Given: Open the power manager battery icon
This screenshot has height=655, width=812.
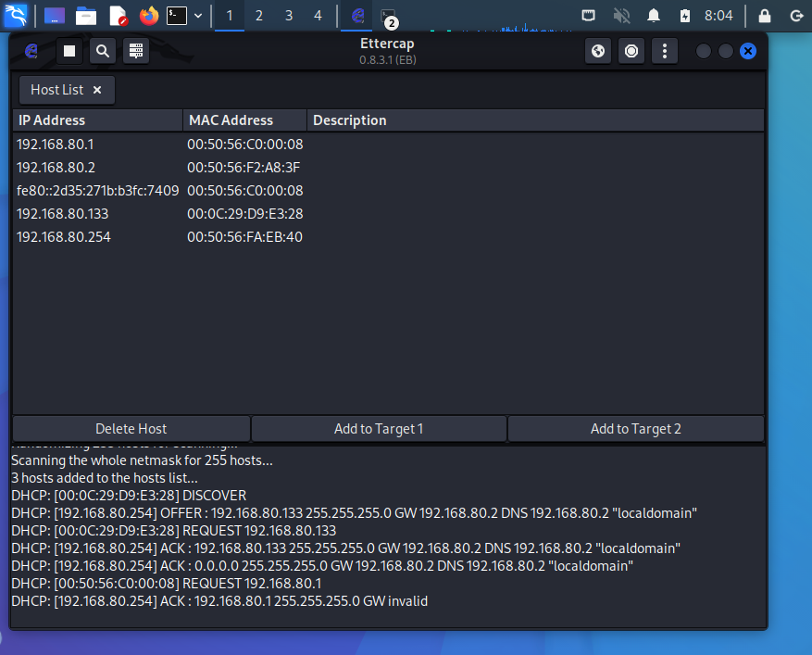Looking at the screenshot, I should tap(684, 16).
